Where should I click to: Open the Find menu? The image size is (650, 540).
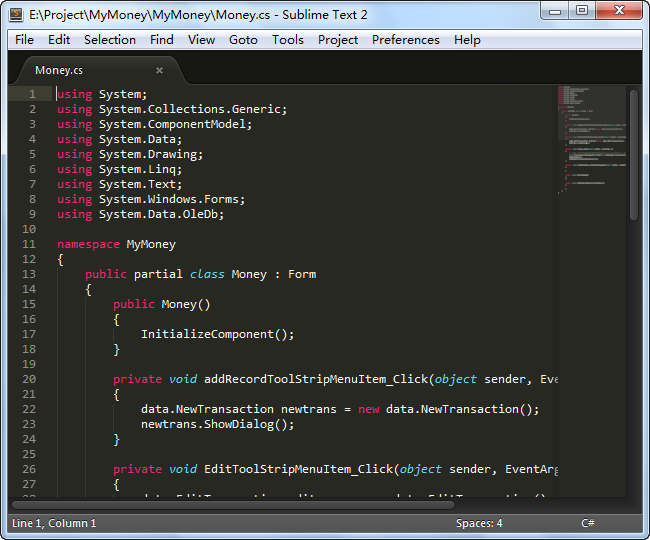click(161, 40)
